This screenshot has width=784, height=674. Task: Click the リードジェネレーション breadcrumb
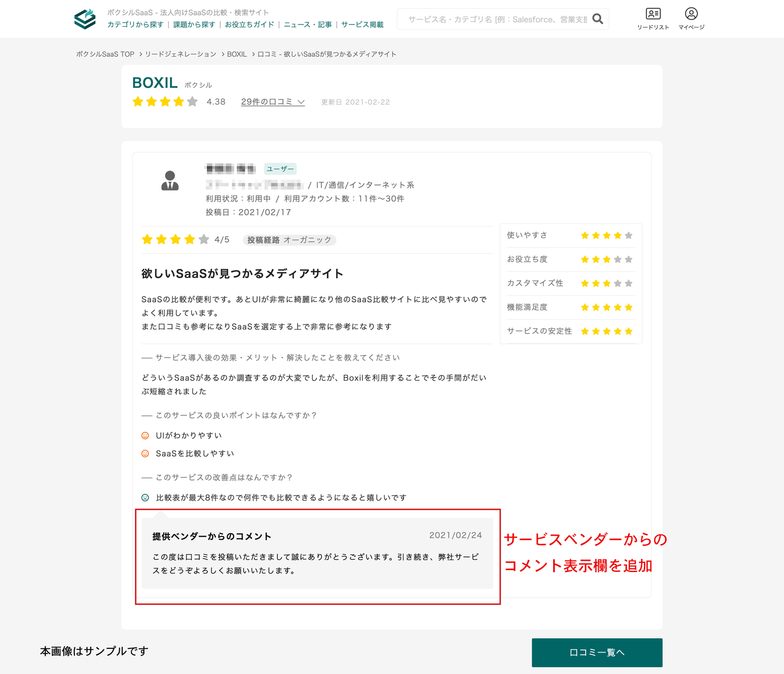[x=181, y=54]
